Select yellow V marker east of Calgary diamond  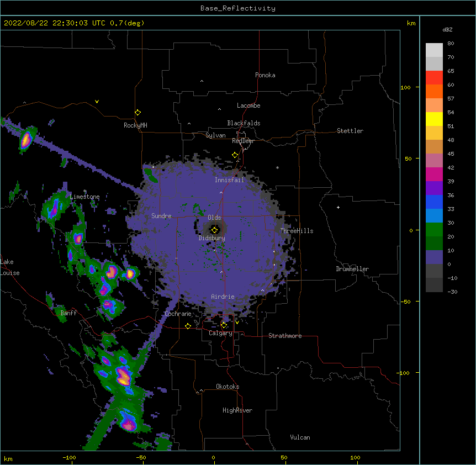tap(237, 323)
